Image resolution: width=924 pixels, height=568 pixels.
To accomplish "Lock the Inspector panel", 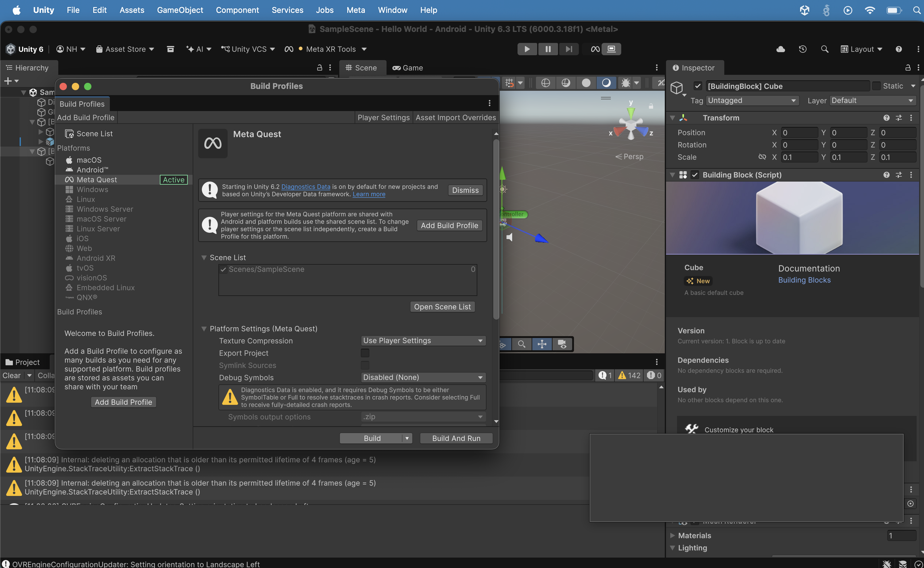I will pos(908,67).
